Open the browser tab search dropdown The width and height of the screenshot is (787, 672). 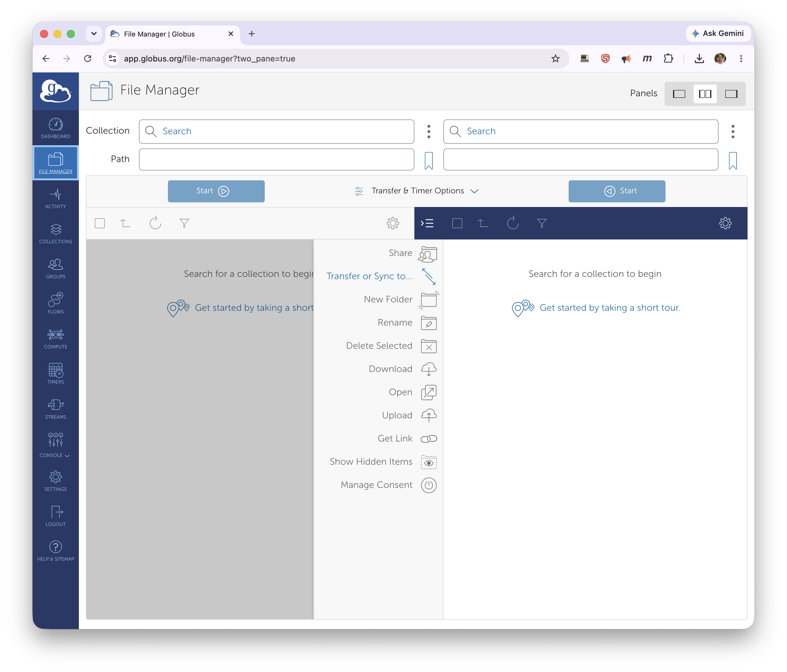pos(94,34)
